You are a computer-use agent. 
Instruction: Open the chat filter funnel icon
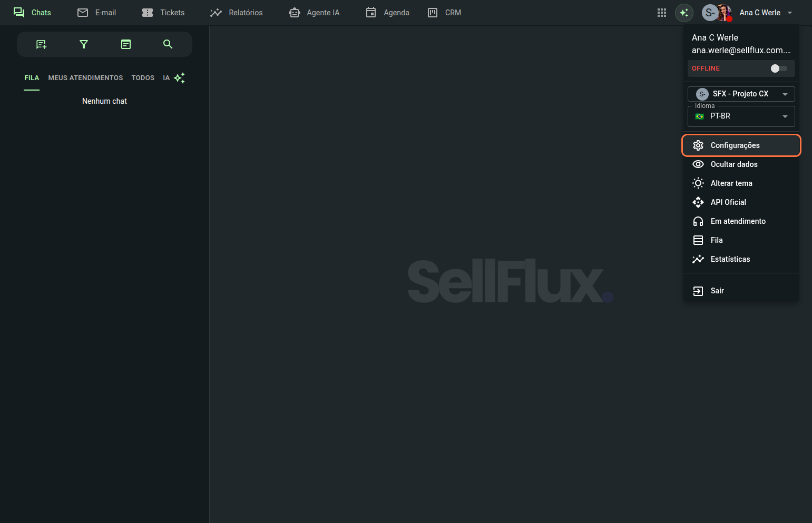pos(83,44)
